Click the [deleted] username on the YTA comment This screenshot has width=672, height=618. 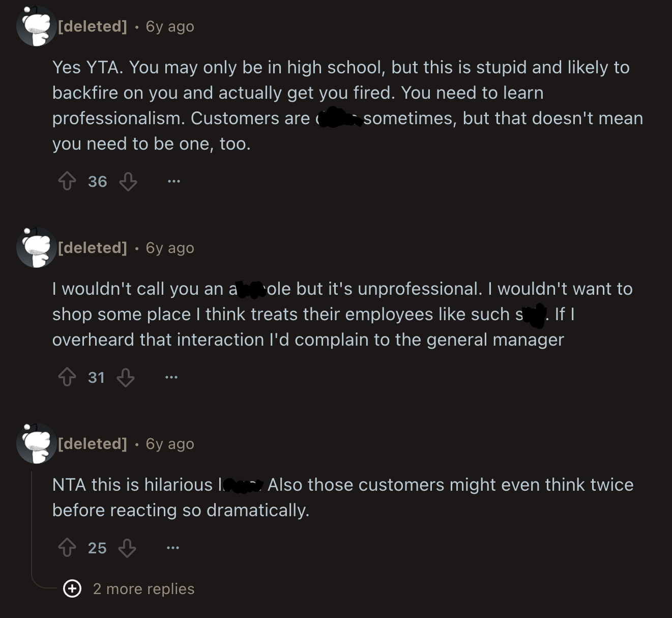[93, 26]
